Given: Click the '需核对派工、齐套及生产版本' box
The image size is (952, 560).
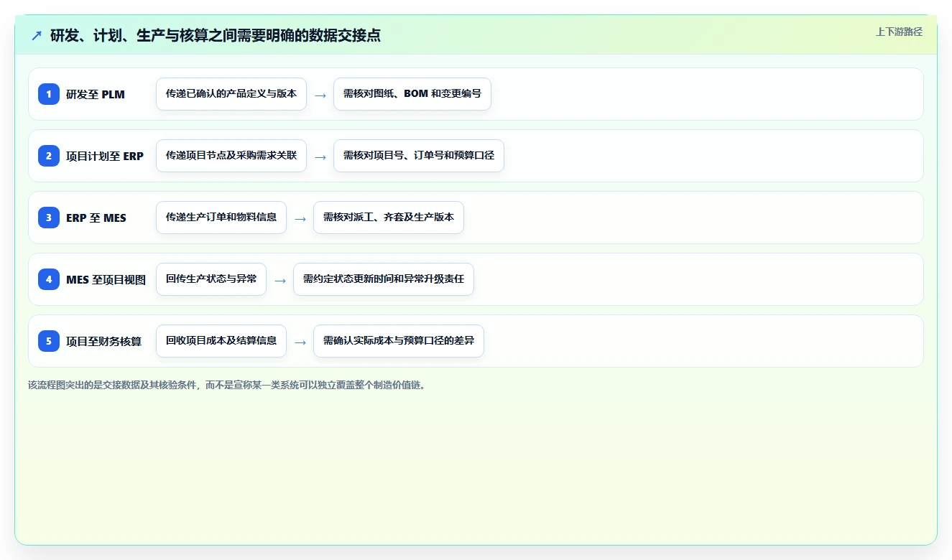Looking at the screenshot, I should coord(389,218).
